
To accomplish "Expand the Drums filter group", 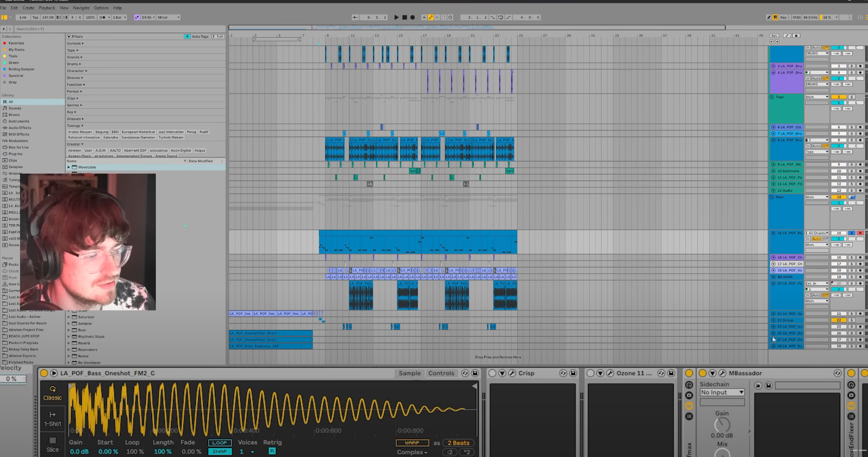I will (x=74, y=64).
